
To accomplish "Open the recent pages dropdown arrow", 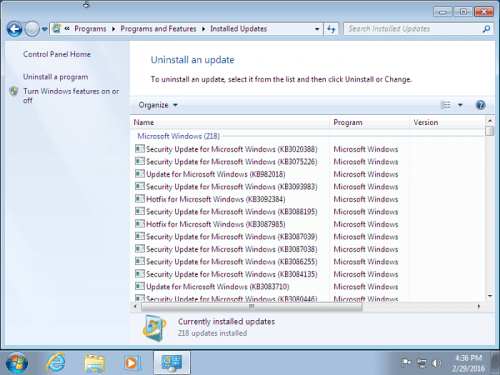I will pyautogui.click(x=44, y=29).
